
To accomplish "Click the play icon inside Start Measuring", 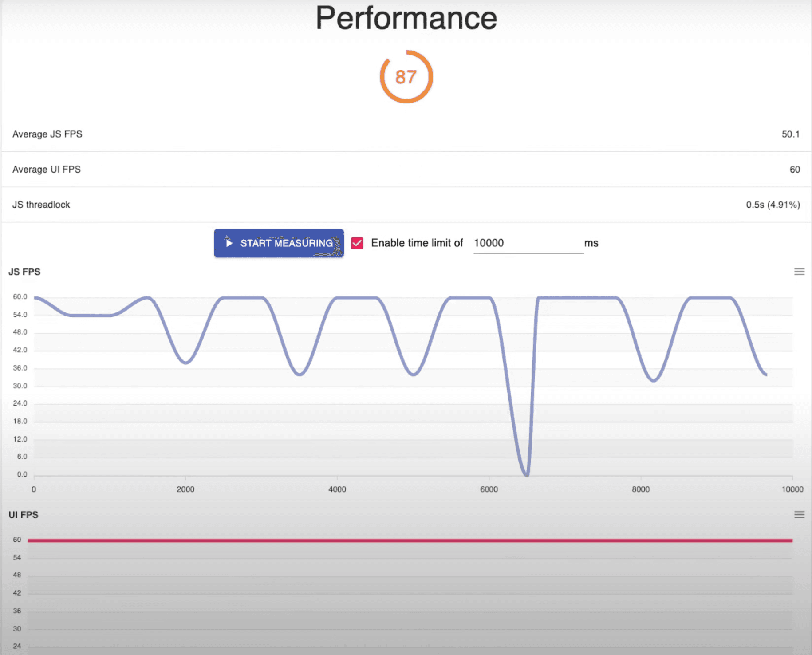I will [x=229, y=243].
